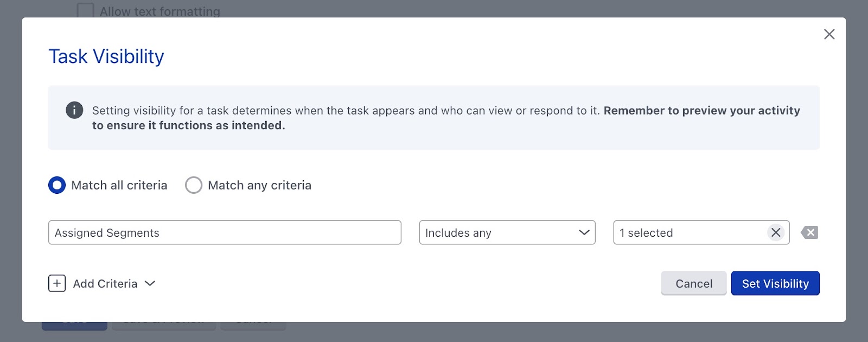Select Match any criteria radio button
Image resolution: width=868 pixels, height=342 pixels.
[x=194, y=185]
